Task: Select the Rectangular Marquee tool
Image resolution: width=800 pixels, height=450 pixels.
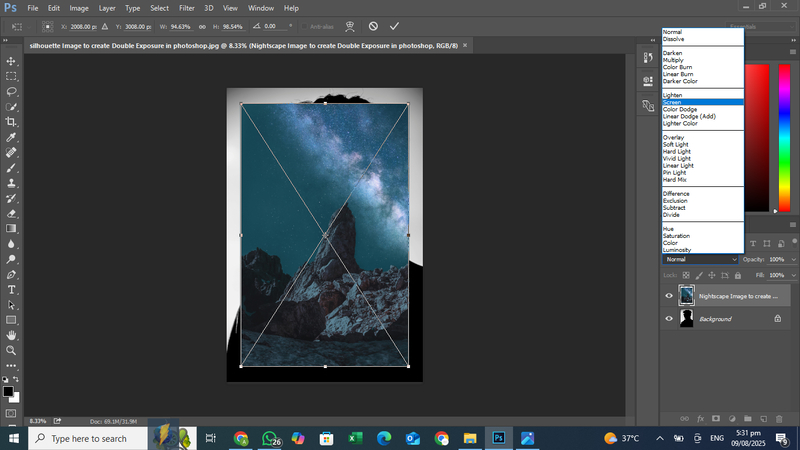Action: (x=11, y=77)
